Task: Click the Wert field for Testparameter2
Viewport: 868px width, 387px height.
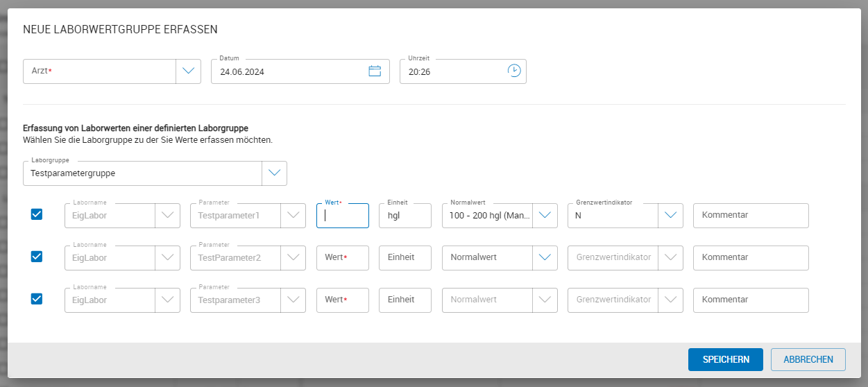Action: [x=342, y=257]
